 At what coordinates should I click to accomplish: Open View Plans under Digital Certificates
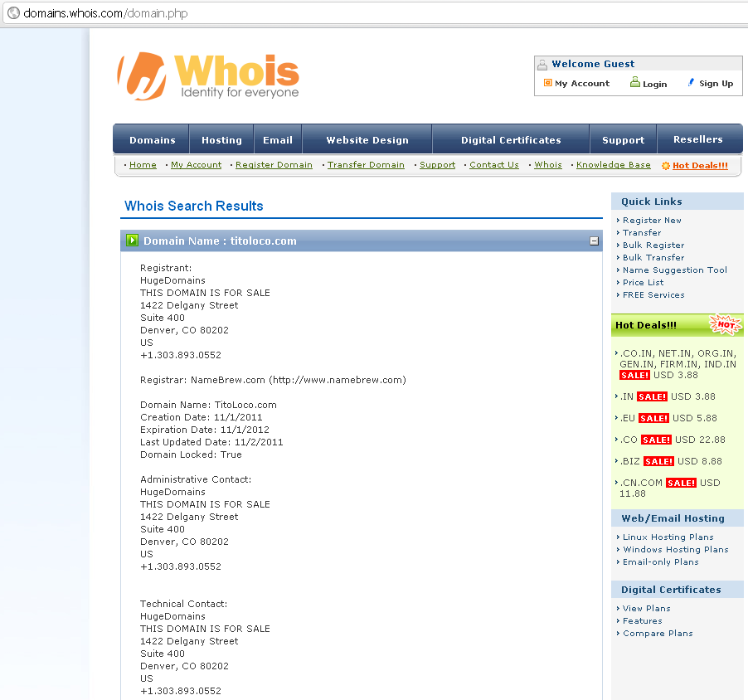click(646, 608)
